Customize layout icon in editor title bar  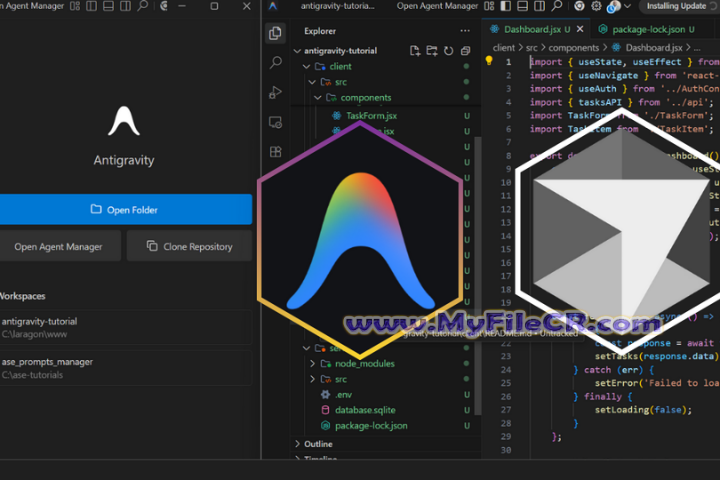coord(489,6)
